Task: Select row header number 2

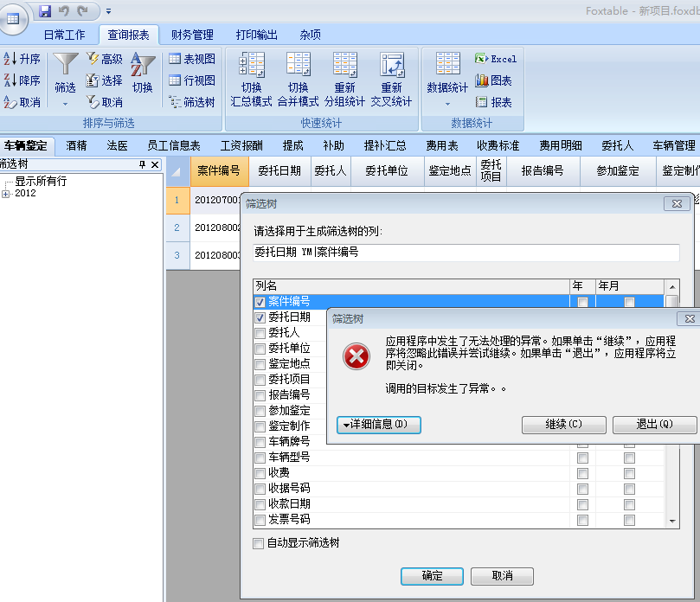Action: tap(177, 227)
